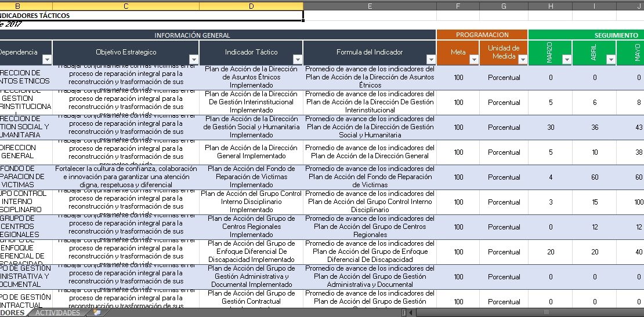Click the PROGRAMACION header cell
The height and width of the screenshot is (317, 644).
(482, 35)
